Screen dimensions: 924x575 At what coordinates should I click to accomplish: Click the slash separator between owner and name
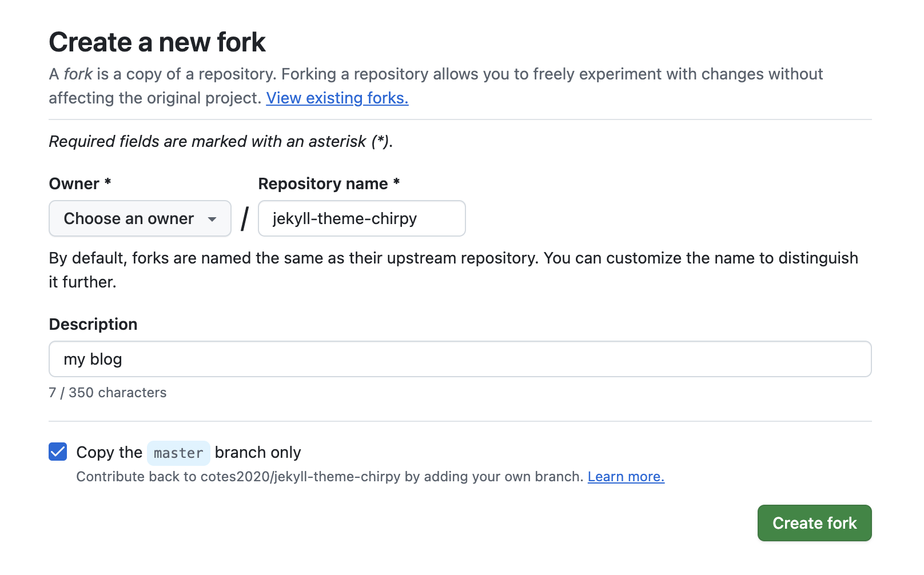[245, 219]
